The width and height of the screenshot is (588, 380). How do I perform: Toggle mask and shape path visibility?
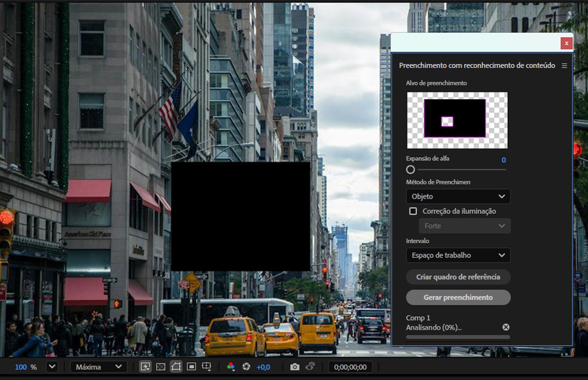(x=176, y=366)
